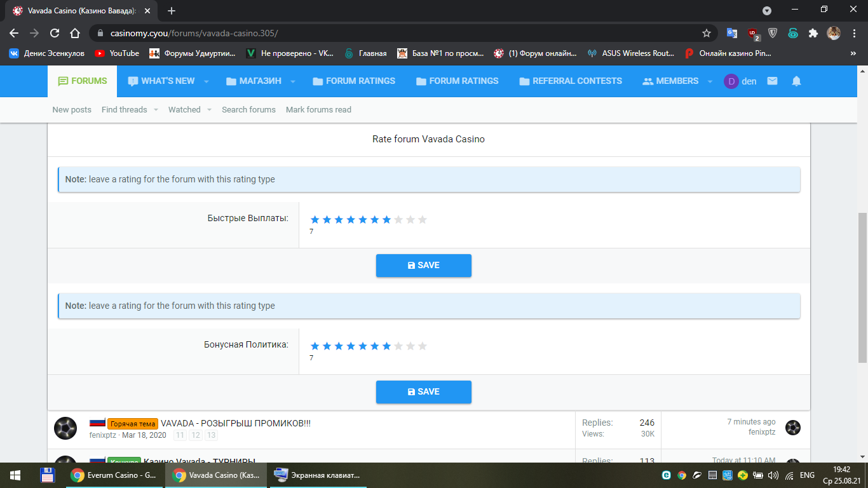Save the Быстрые Выплаты rating
Screen dimensions: 868x488
(424, 266)
